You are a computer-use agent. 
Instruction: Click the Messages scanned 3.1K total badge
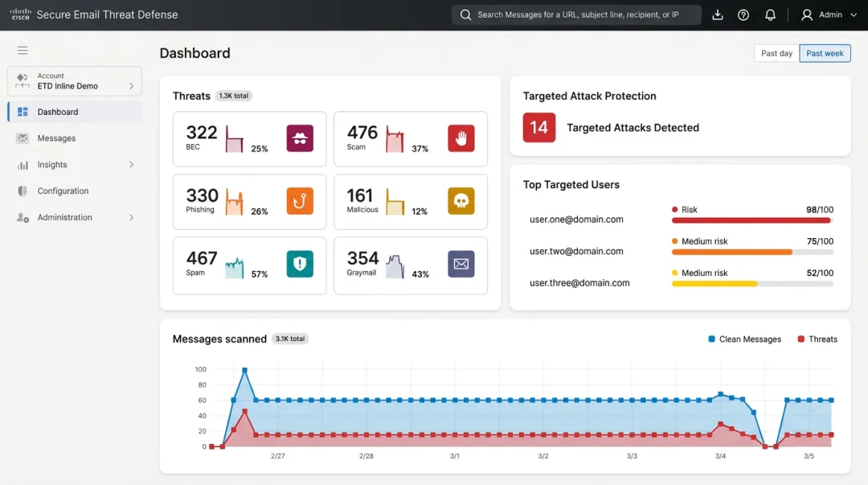(x=290, y=339)
